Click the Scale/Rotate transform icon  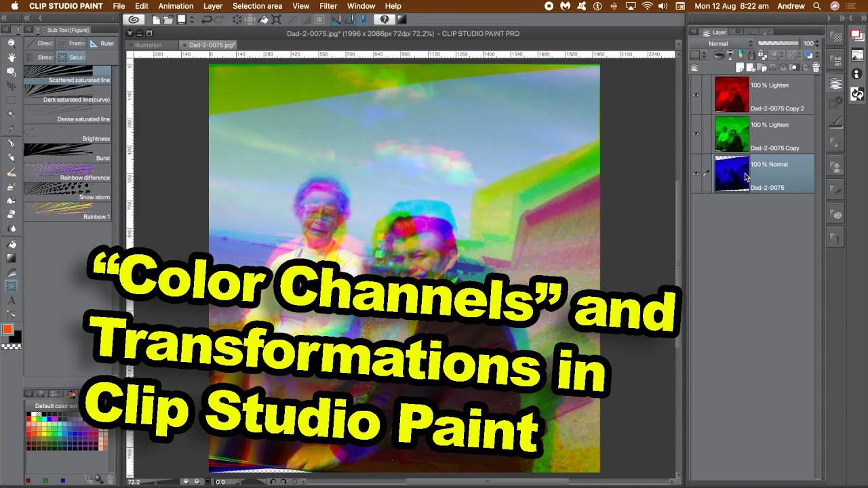[277, 20]
